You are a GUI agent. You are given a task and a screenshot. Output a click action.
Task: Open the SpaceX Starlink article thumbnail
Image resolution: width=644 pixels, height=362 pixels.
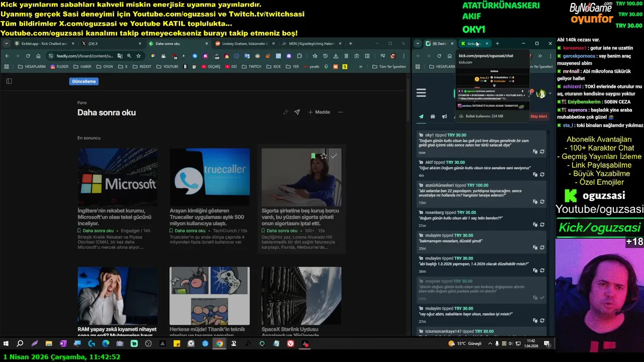pos(301,296)
